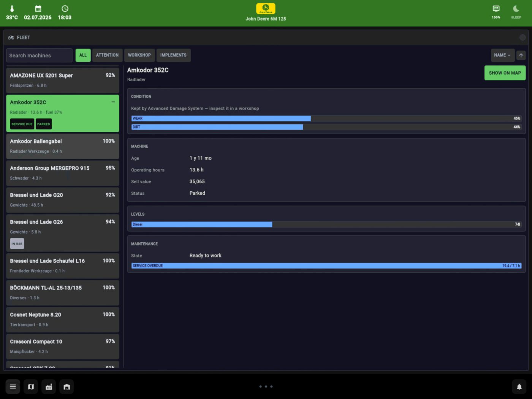The image size is (532, 399).
Task: Focus the Search machines field
Action: coord(39,55)
